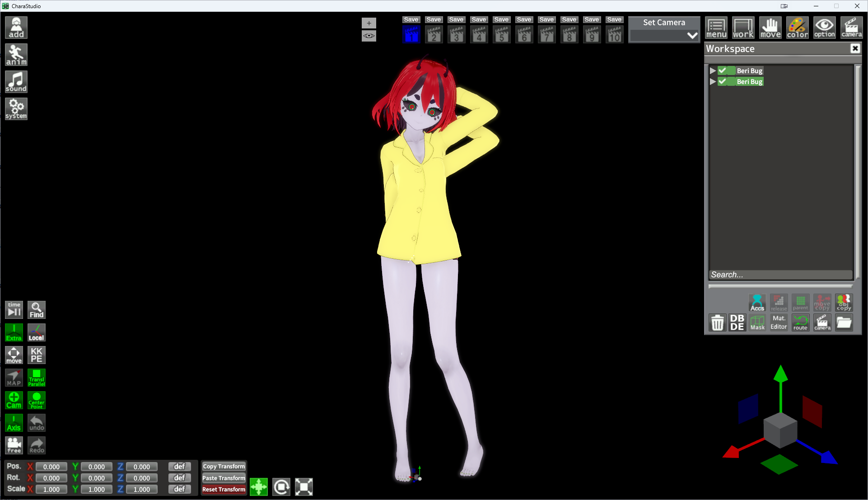
Task: Click the Redo icon
Action: click(37, 445)
